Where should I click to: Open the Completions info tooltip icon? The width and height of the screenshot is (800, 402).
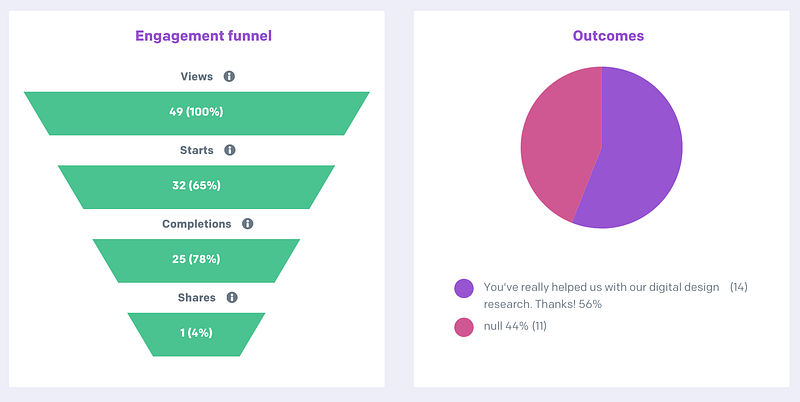point(248,224)
